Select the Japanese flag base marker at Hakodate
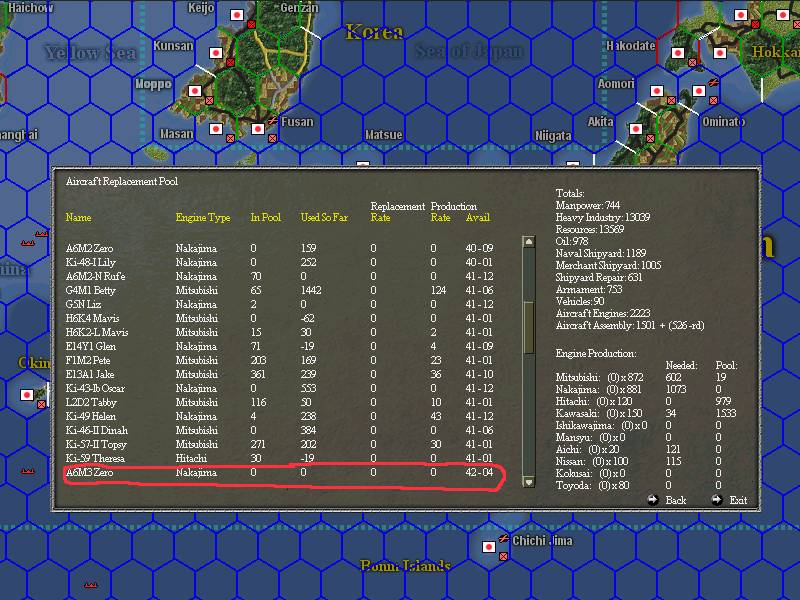800x600 pixels. pyautogui.click(x=678, y=53)
